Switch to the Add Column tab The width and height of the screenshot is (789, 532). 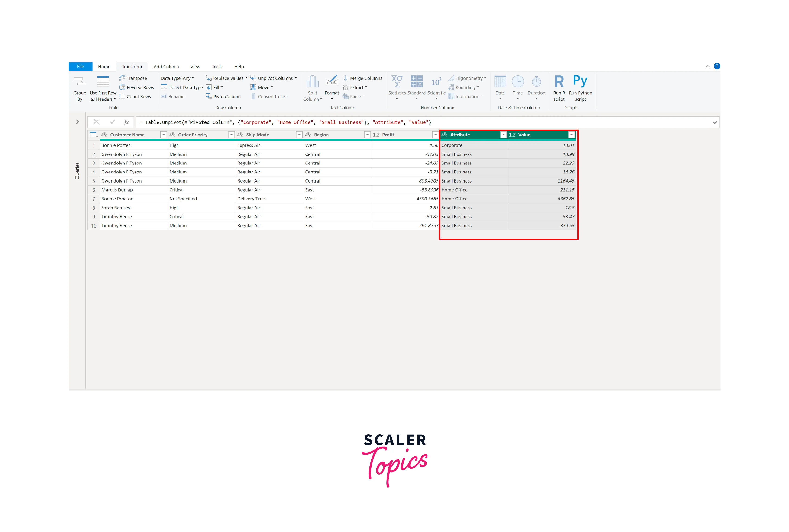click(166, 67)
